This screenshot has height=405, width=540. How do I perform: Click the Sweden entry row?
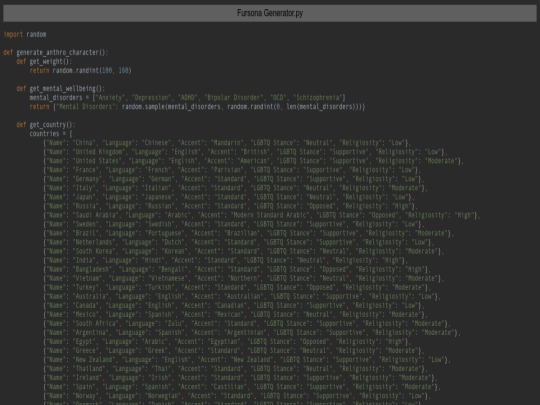tap(233, 224)
